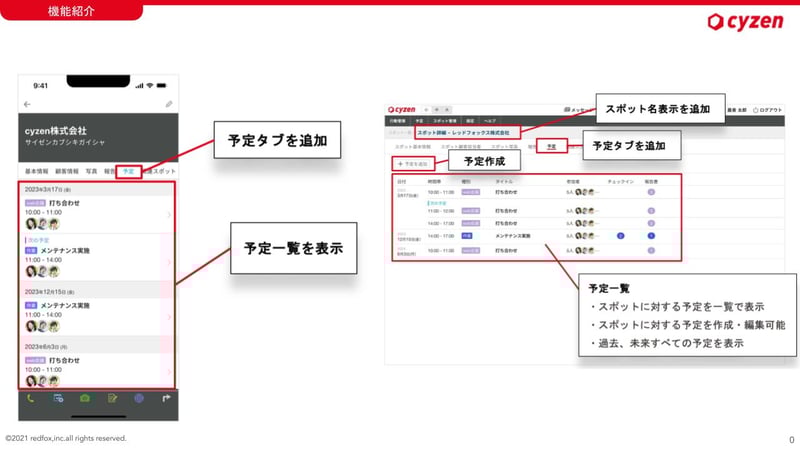Click 打ち合わせ title in the 10:00 - 11:00 3/17 web row
This screenshot has width=800, height=450.
pos(506,192)
